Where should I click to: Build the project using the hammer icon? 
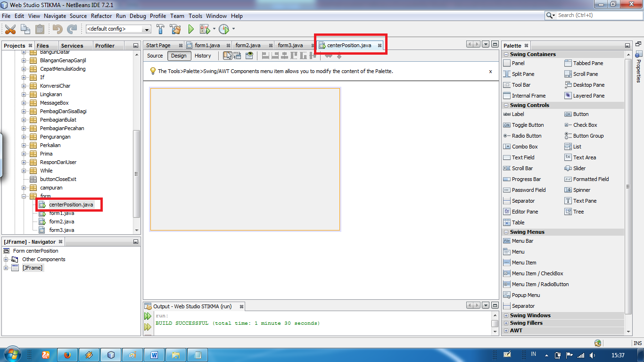[x=160, y=29]
